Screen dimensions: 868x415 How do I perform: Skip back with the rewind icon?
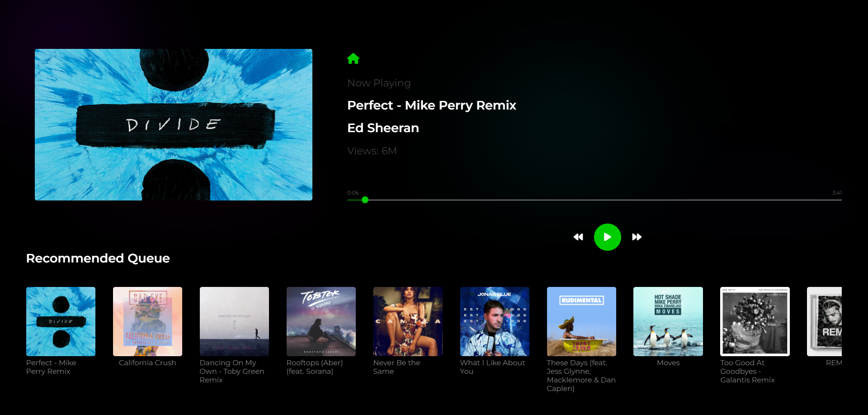pos(578,237)
